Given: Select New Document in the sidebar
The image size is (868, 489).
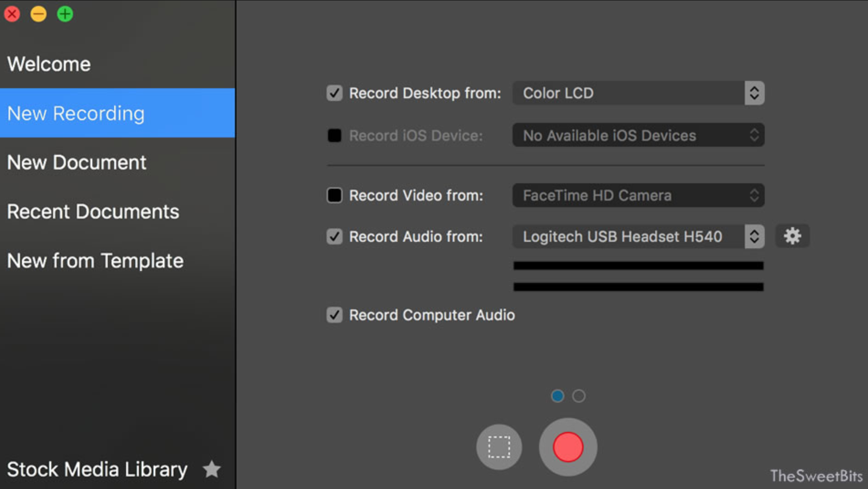Looking at the screenshot, I should coord(77,162).
